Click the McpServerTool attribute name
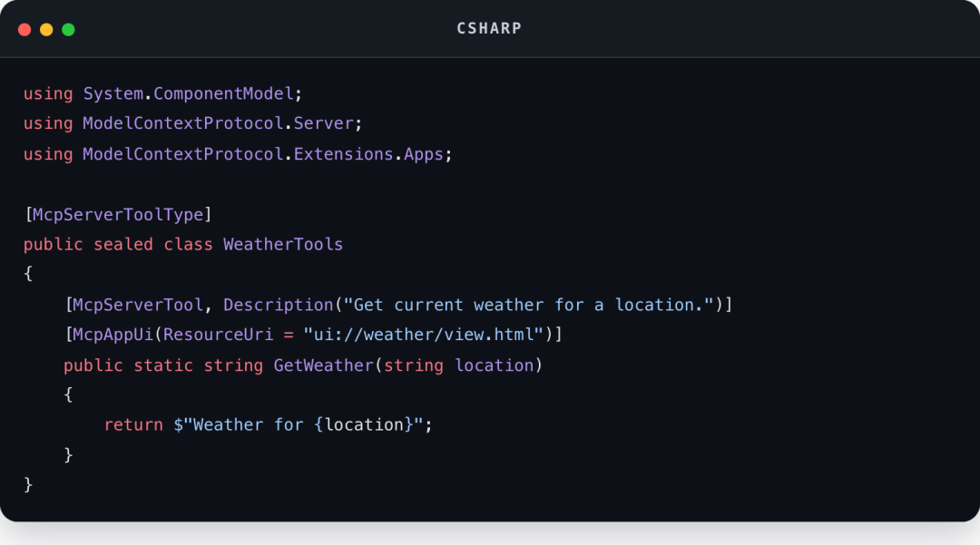Image resolution: width=980 pixels, height=545 pixels. [138, 306]
